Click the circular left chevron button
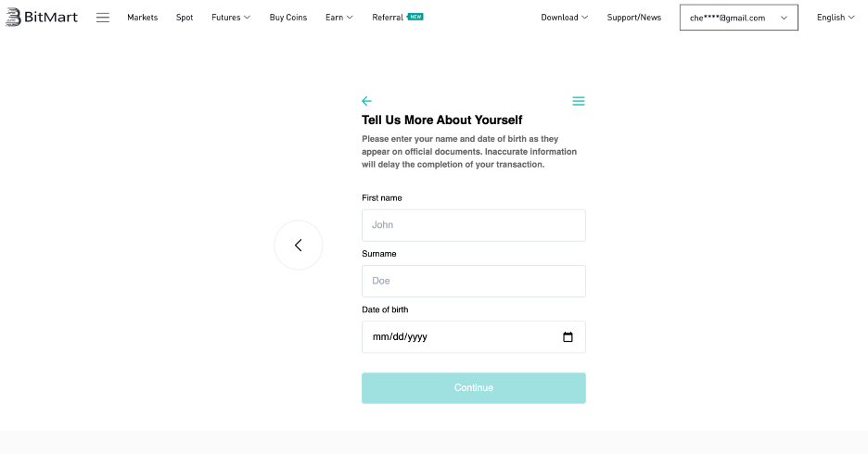 (x=299, y=245)
